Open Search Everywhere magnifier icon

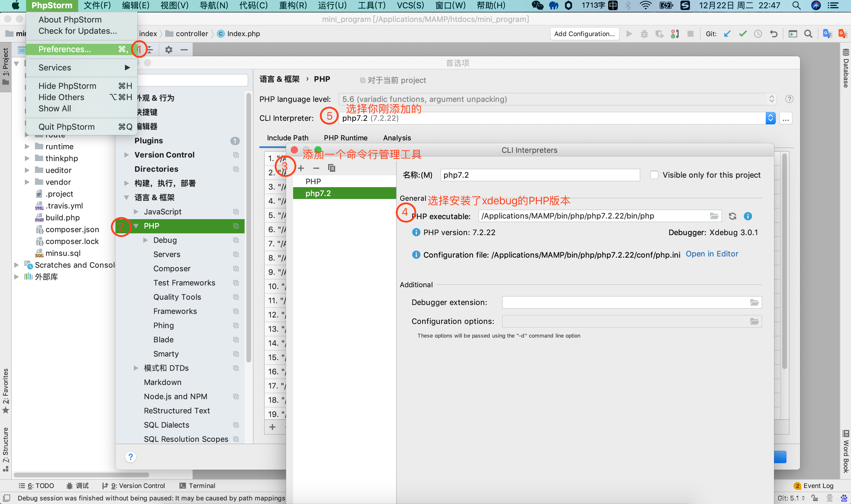click(808, 34)
